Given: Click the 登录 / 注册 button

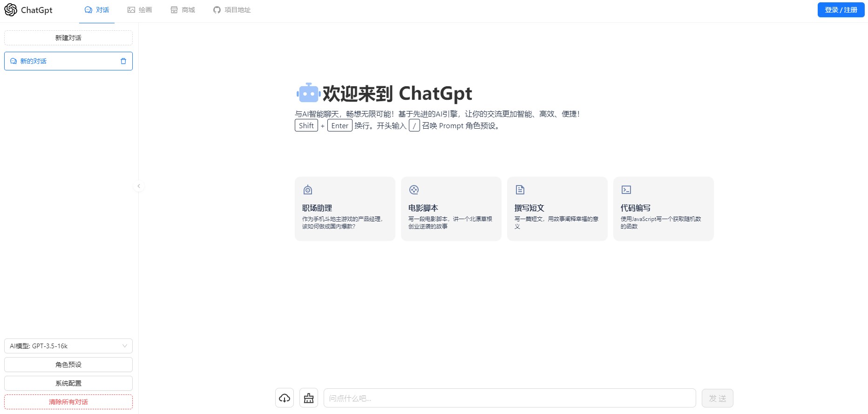Looking at the screenshot, I should (x=841, y=10).
